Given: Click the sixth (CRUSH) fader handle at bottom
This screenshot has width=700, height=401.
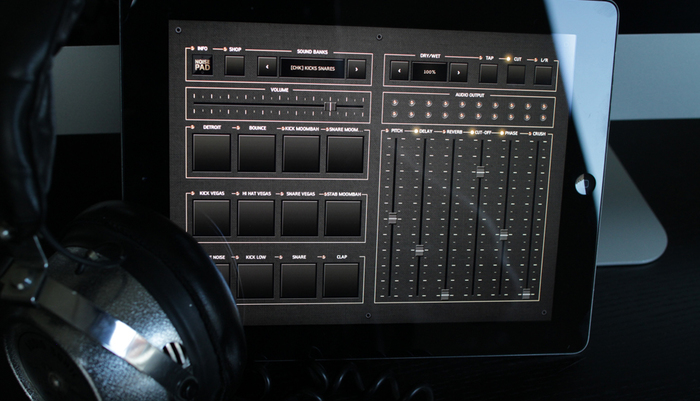Looking at the screenshot, I should coord(526,293).
